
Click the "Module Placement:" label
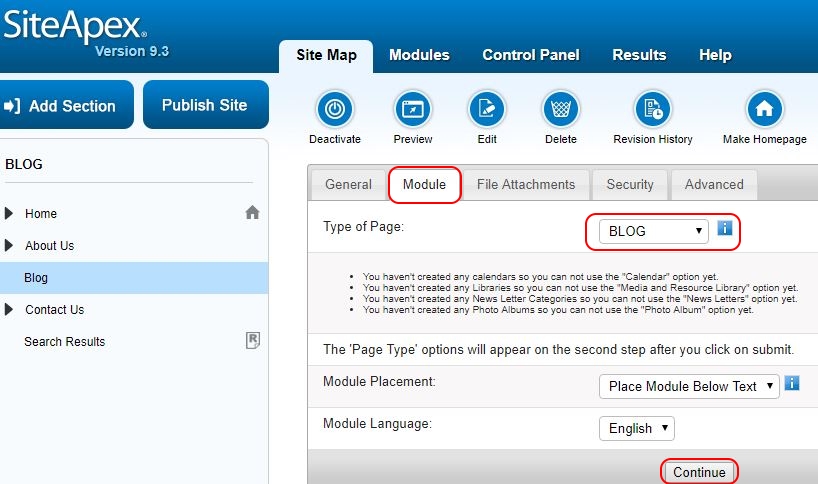tap(379, 381)
